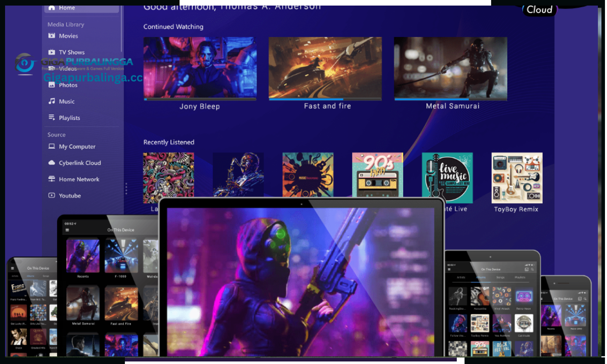
Task: Open TV Shows in the Media Library
Action: click(66, 52)
